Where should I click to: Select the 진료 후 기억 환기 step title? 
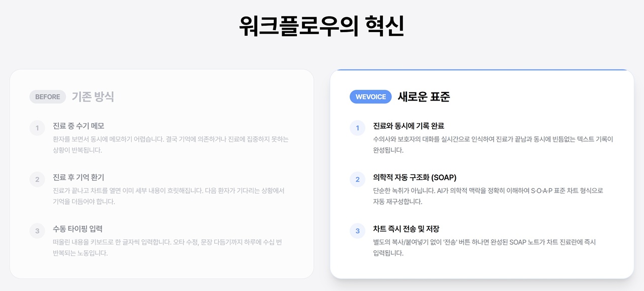click(78, 177)
